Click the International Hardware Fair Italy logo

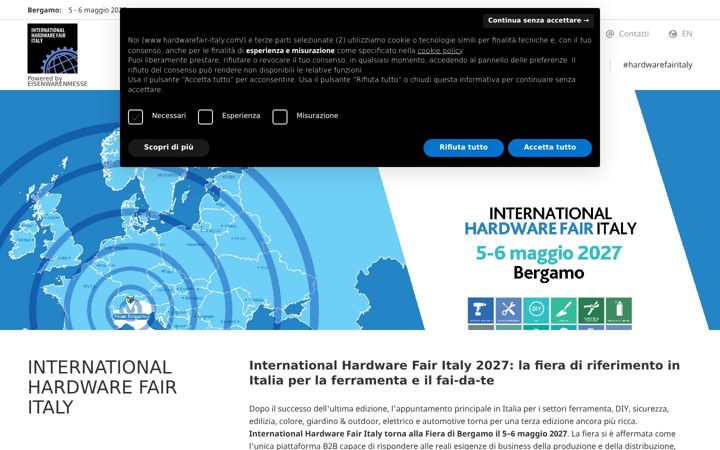tap(52, 49)
